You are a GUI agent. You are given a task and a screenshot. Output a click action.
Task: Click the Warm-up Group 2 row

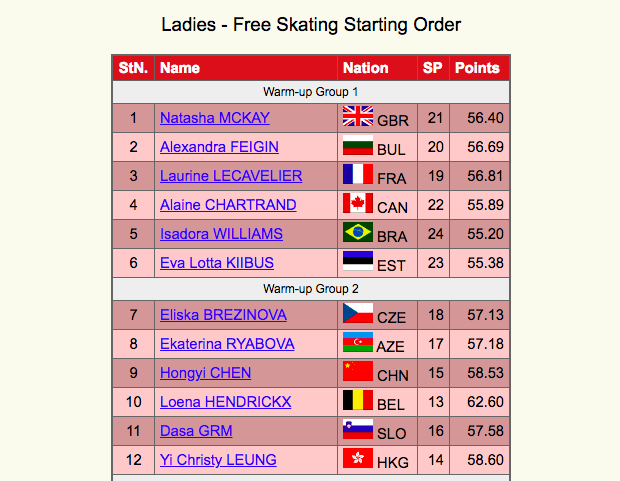[311, 289]
